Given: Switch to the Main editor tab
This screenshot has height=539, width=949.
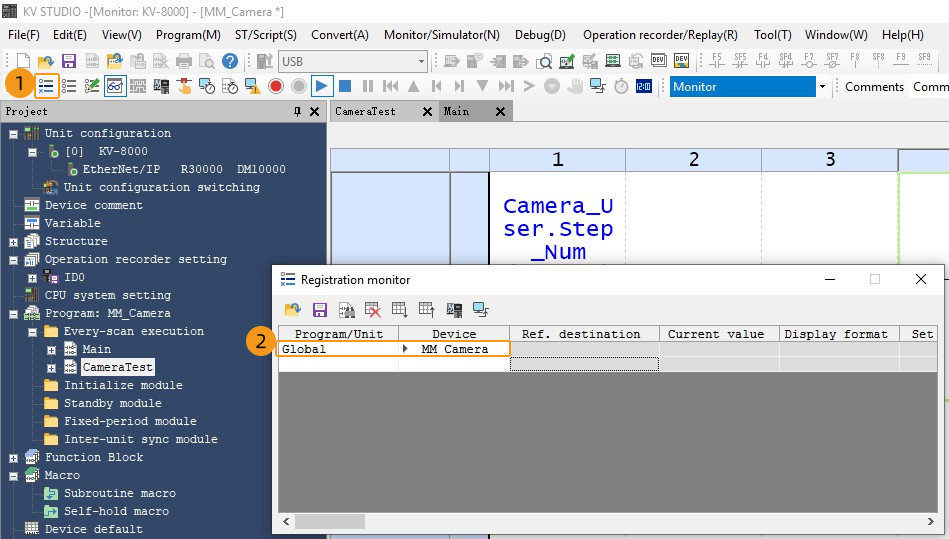Looking at the screenshot, I should point(457,111).
